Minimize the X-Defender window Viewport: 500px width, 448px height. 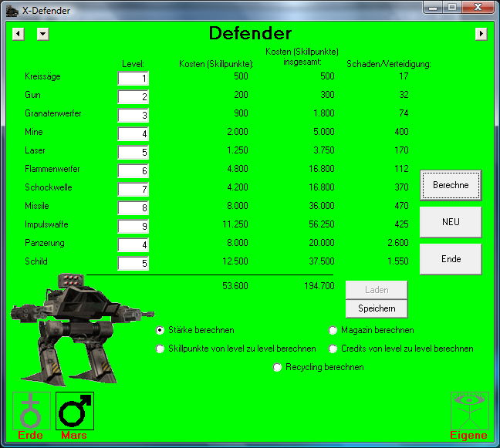tap(433, 8)
